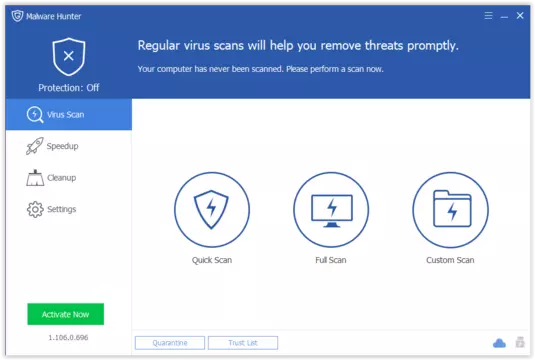Click the Custom Scan label
The width and height of the screenshot is (535, 360).
[x=450, y=260]
